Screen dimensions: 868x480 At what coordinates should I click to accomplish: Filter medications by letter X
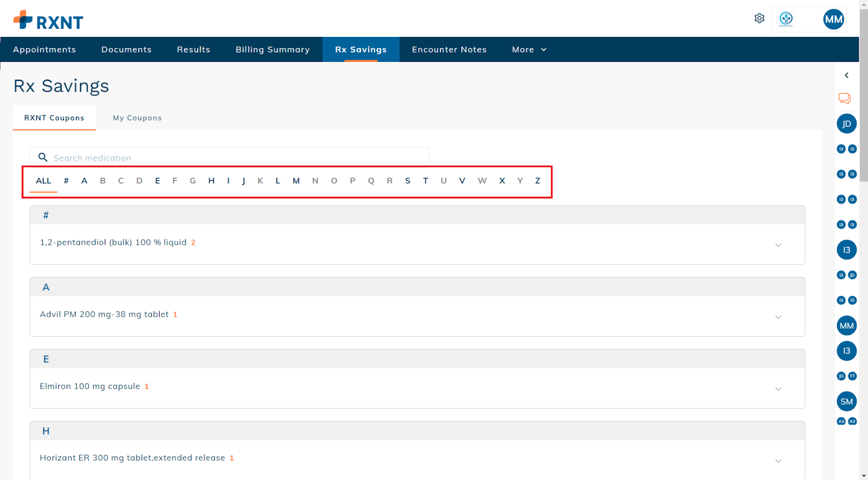502,181
